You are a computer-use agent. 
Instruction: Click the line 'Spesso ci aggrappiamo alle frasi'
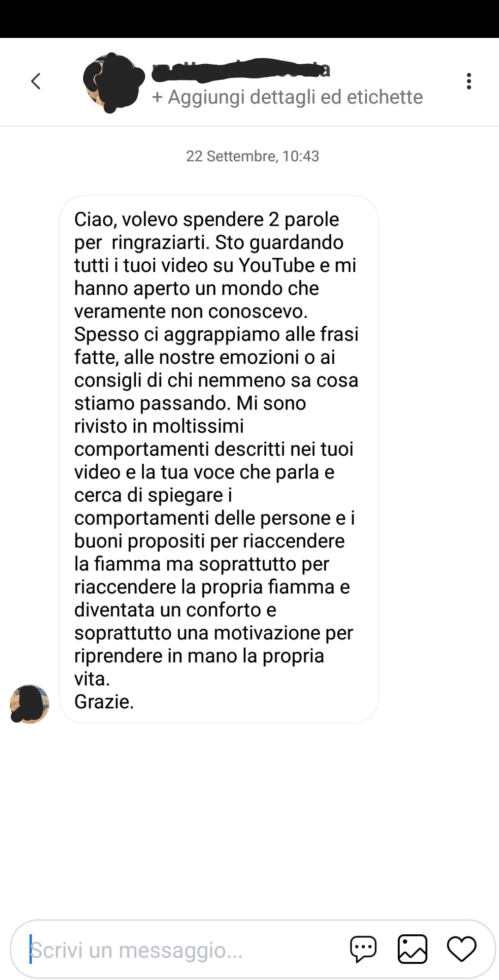[x=216, y=334]
